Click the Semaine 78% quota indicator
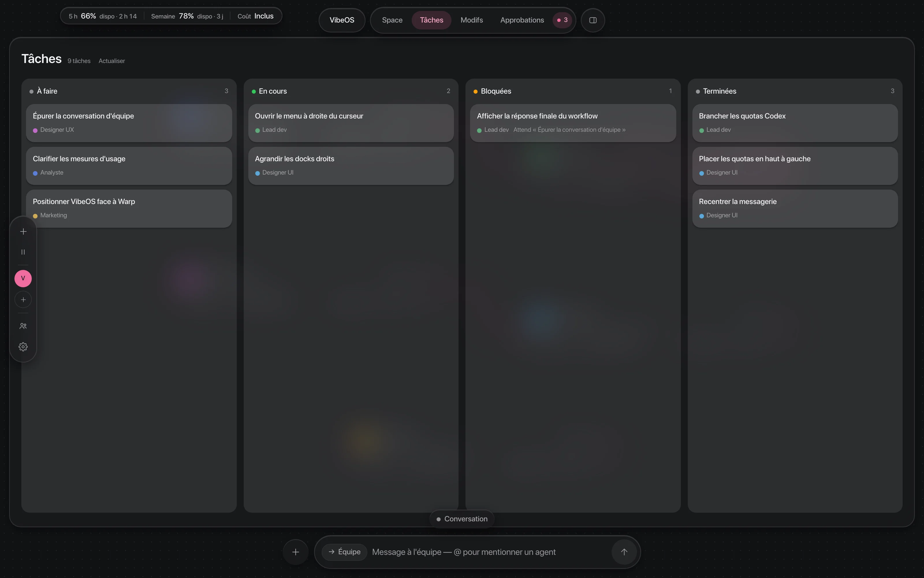Image resolution: width=924 pixels, height=578 pixels. 187,16
